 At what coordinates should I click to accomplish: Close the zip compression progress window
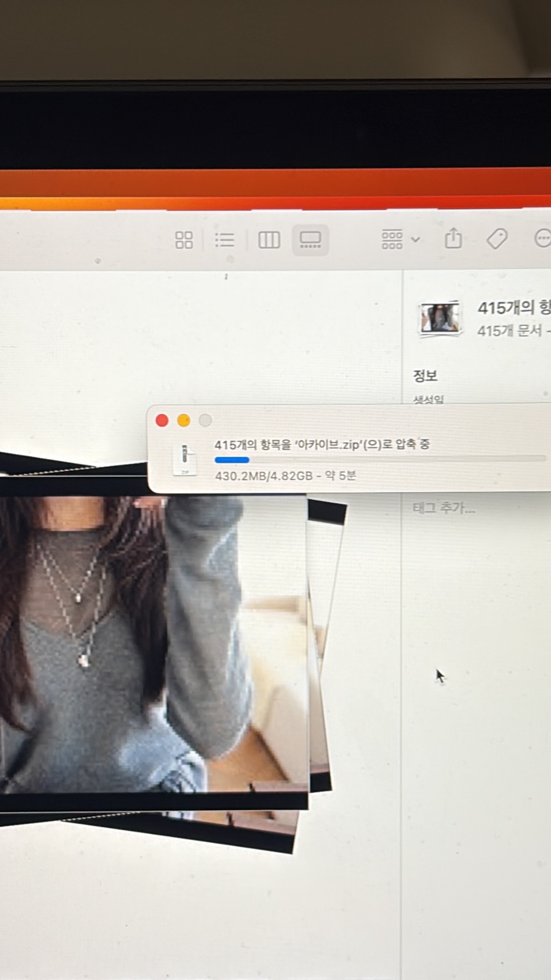[162, 421]
